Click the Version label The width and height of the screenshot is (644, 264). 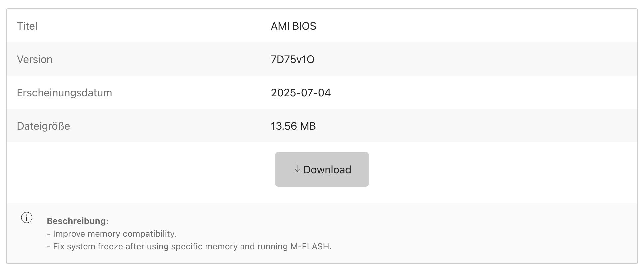(x=35, y=59)
